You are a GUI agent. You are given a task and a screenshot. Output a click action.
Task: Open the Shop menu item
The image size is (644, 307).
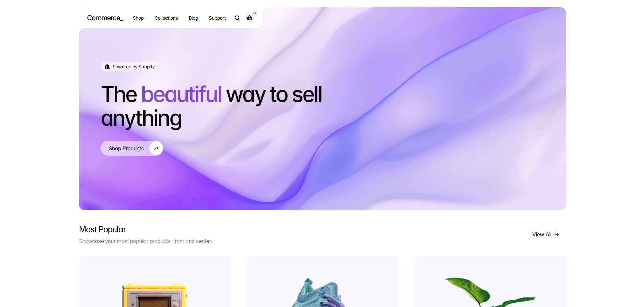138,18
